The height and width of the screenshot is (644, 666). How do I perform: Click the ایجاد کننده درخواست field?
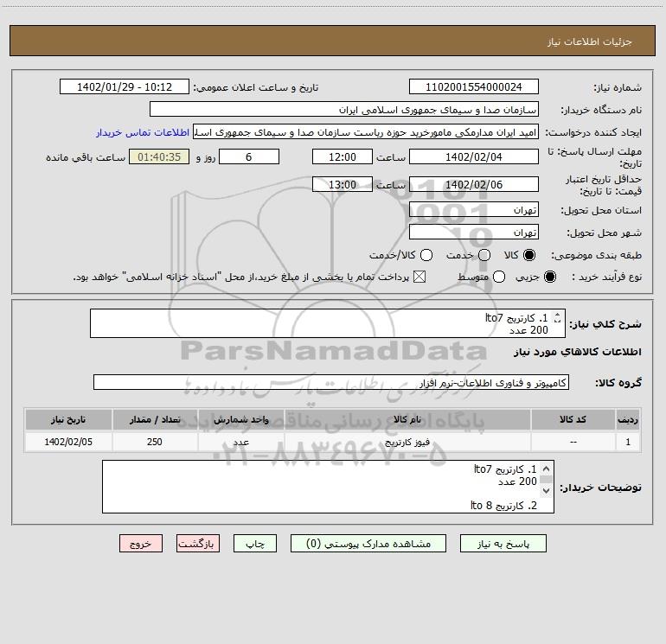[366, 132]
